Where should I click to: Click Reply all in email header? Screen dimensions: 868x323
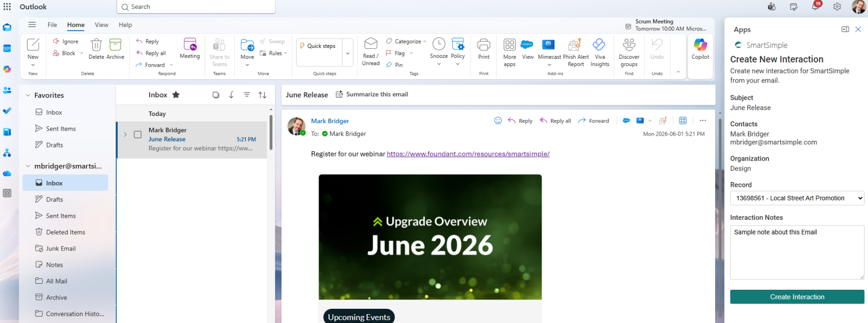pos(555,121)
